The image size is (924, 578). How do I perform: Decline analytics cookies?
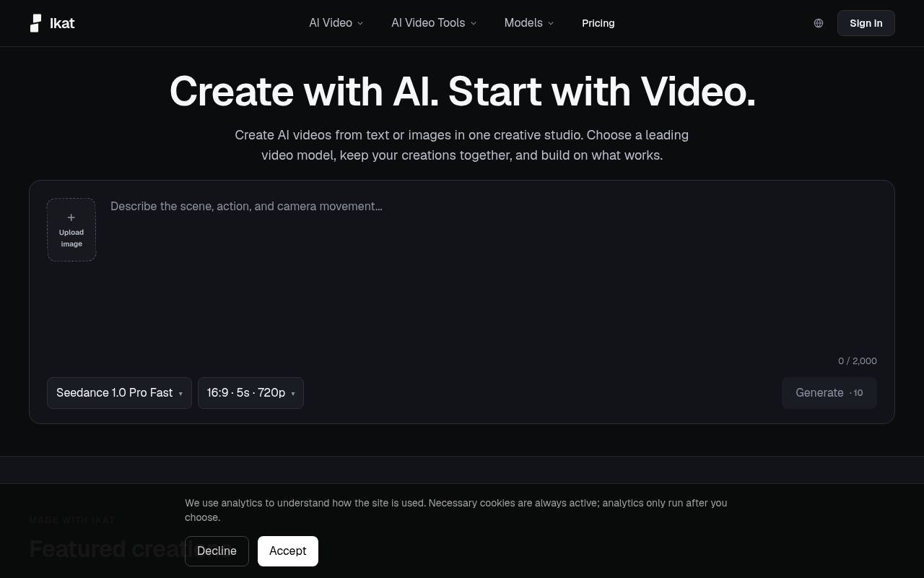[x=217, y=551]
